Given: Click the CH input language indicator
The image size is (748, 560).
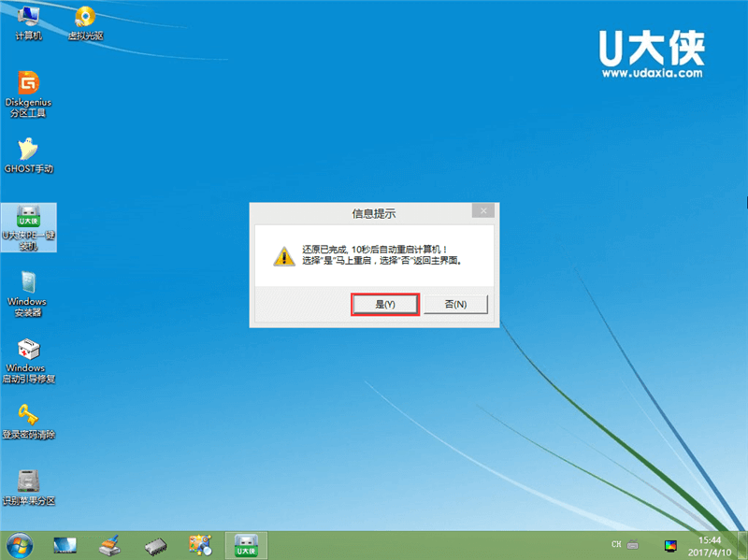Looking at the screenshot, I should (x=616, y=544).
